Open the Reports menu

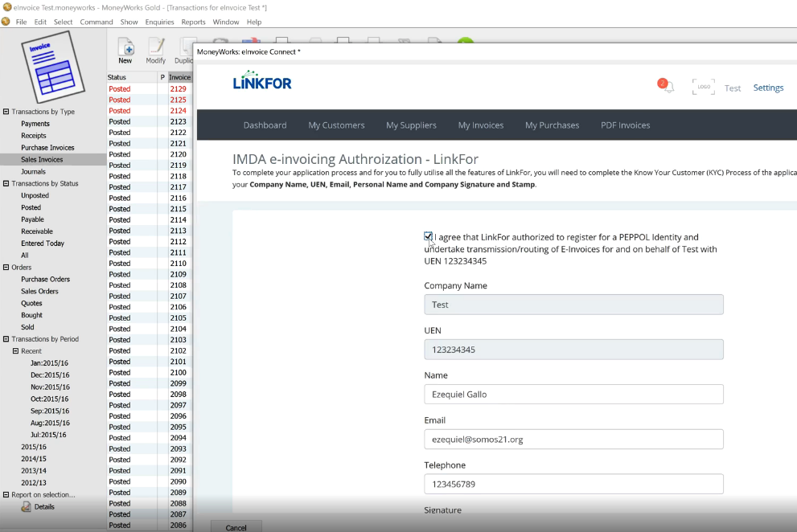193,22
